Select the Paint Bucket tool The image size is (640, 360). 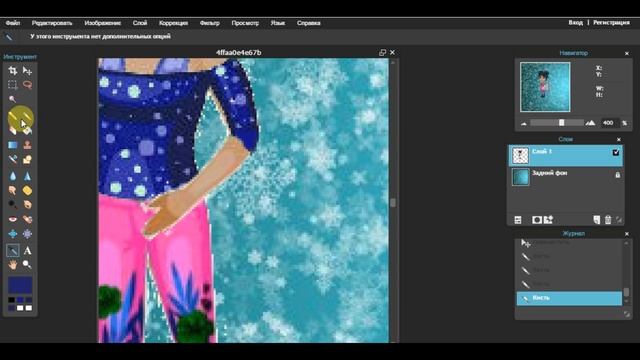tap(27, 131)
